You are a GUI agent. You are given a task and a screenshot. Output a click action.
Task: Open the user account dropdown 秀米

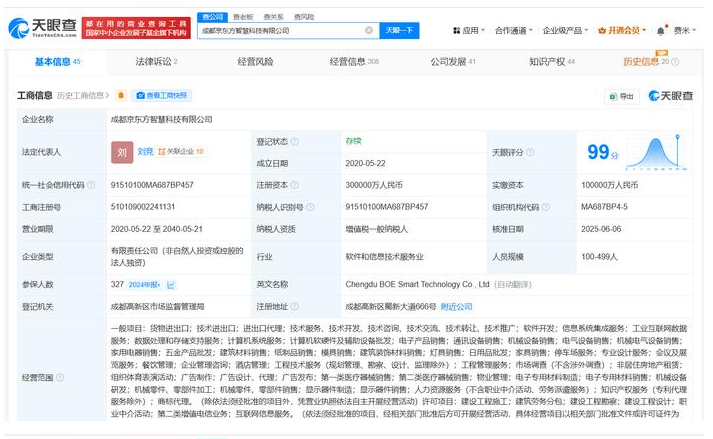[685, 30]
